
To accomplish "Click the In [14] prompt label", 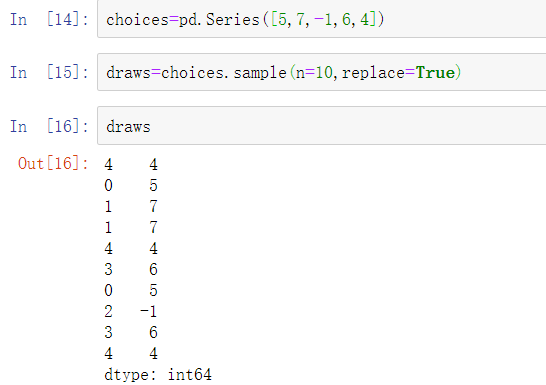I will [49, 19].
